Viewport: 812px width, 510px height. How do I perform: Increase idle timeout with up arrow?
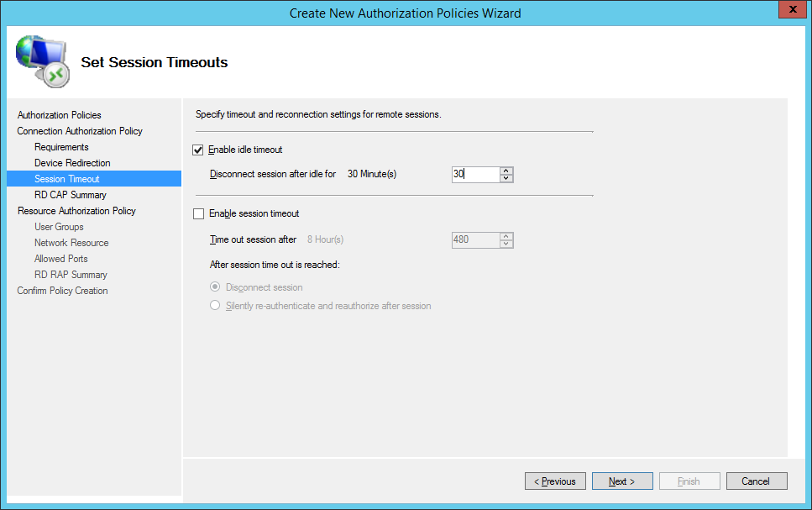[506, 171]
